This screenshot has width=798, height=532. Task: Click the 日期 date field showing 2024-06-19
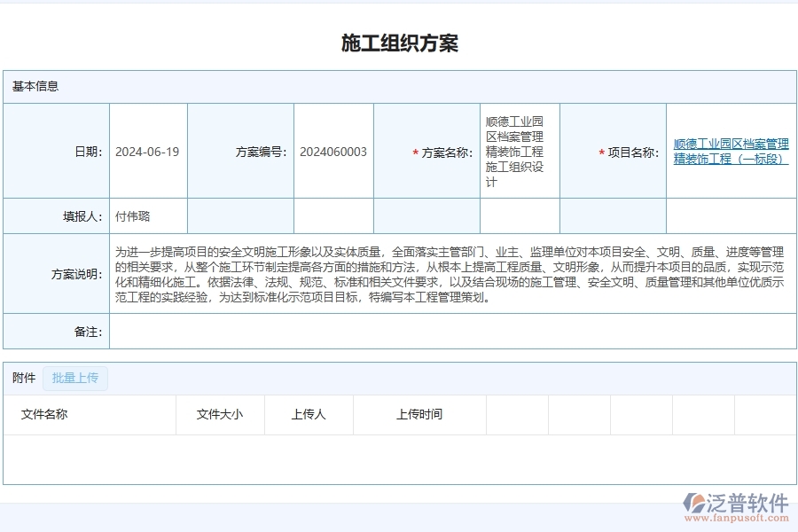pyautogui.click(x=147, y=151)
